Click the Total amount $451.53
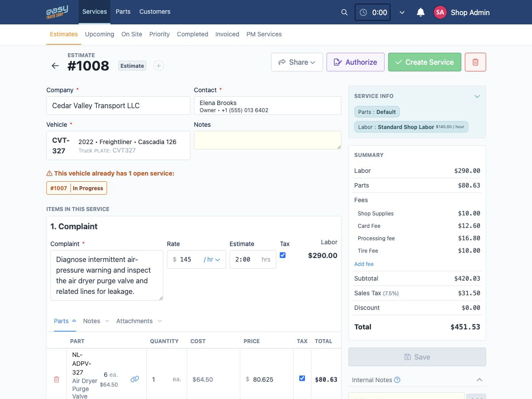This screenshot has height=399, width=532. (465, 327)
